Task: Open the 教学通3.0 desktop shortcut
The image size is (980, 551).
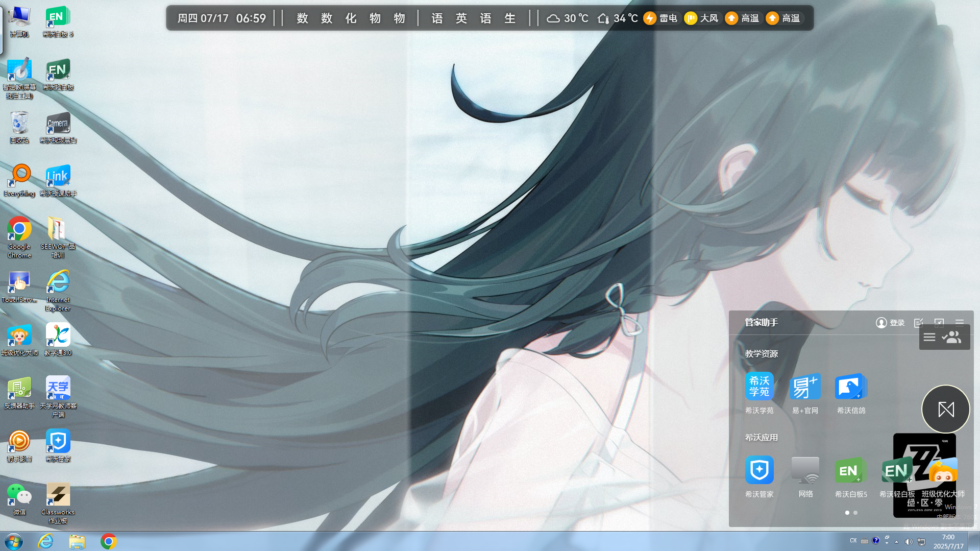Action: tap(58, 340)
